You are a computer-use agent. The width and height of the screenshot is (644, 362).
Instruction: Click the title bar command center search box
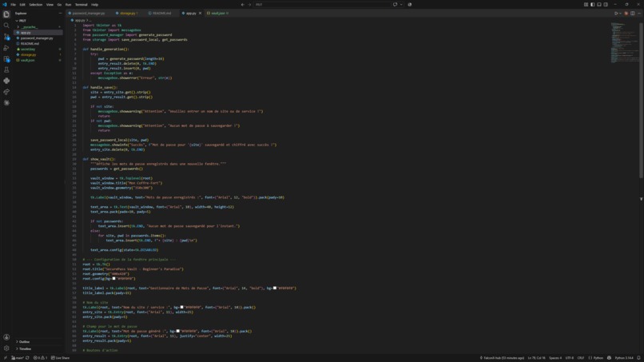tap(321, 5)
